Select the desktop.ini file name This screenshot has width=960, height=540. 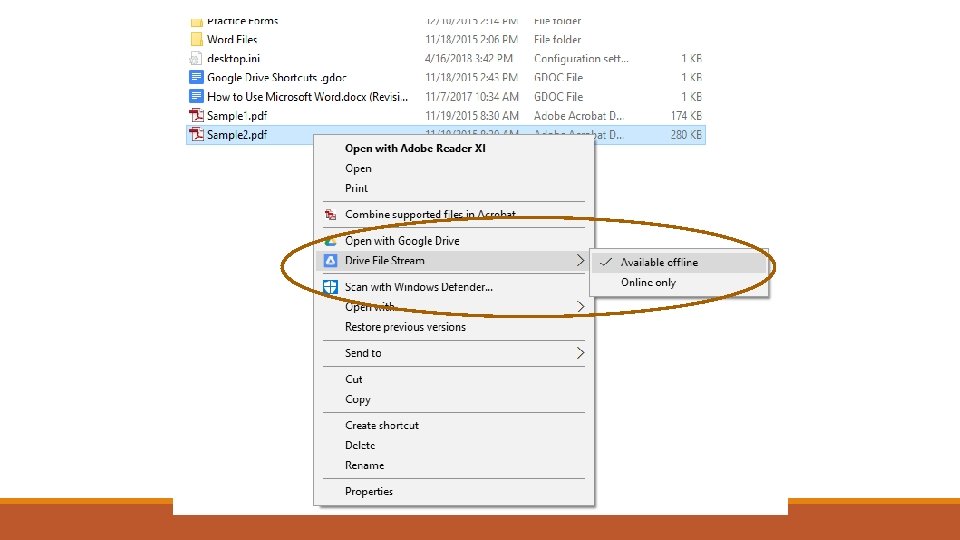coord(233,58)
